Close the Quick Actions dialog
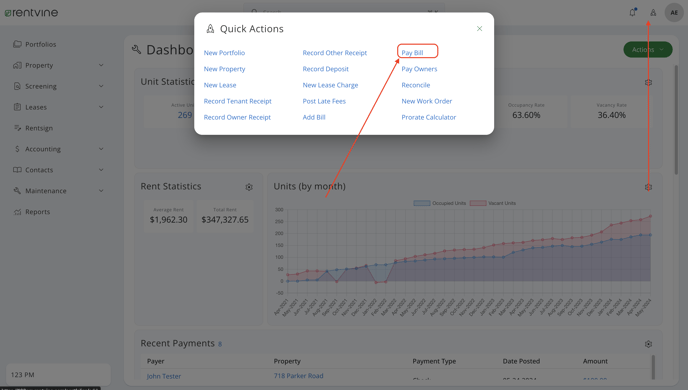The height and width of the screenshot is (390, 688). tap(480, 29)
